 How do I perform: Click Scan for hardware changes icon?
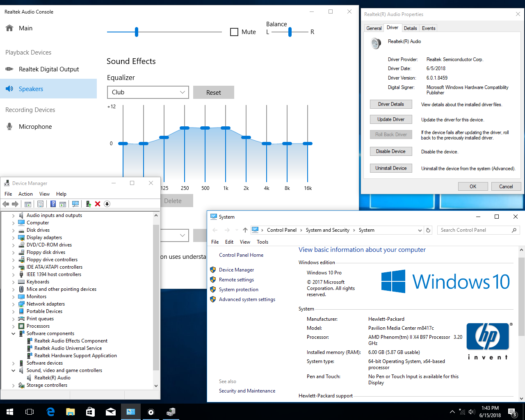pos(75,204)
